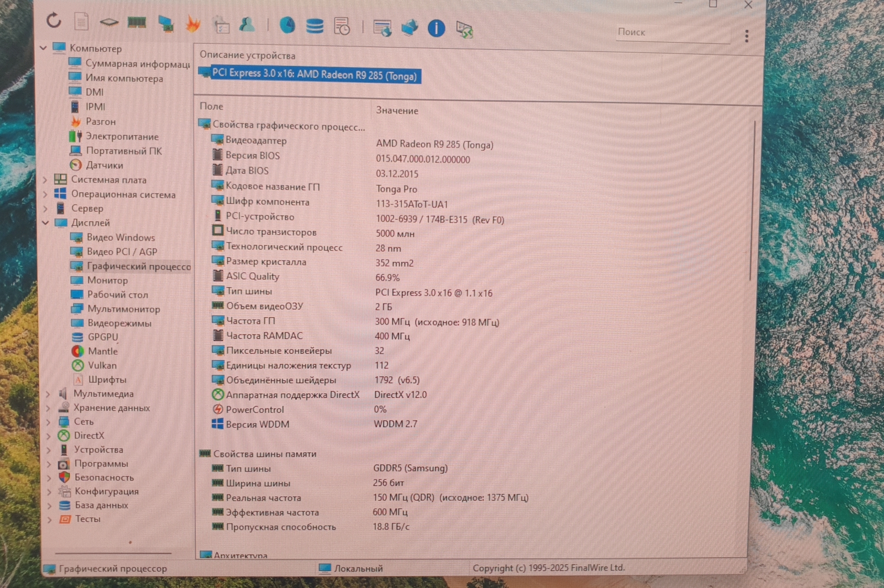This screenshot has width=884, height=588.
Task: Expand the Хранение данных node
Action: click(x=48, y=408)
